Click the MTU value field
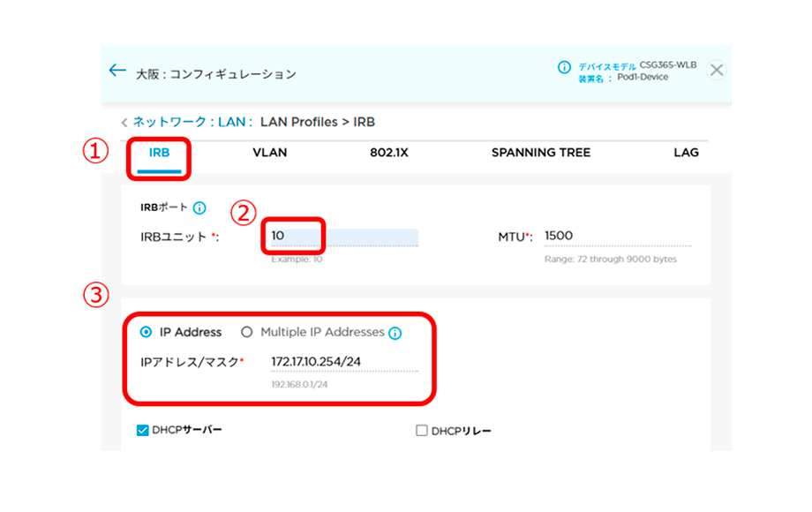Viewport: 812px width, 512px height. (616, 236)
